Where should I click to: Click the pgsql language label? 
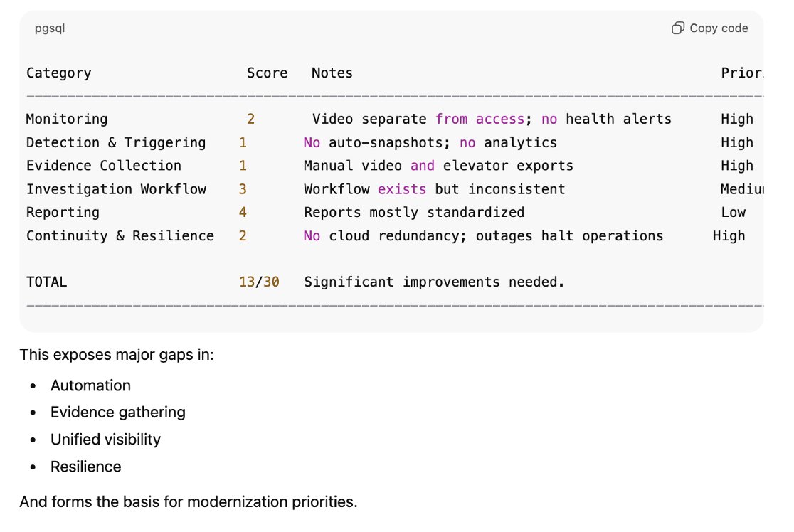50,28
